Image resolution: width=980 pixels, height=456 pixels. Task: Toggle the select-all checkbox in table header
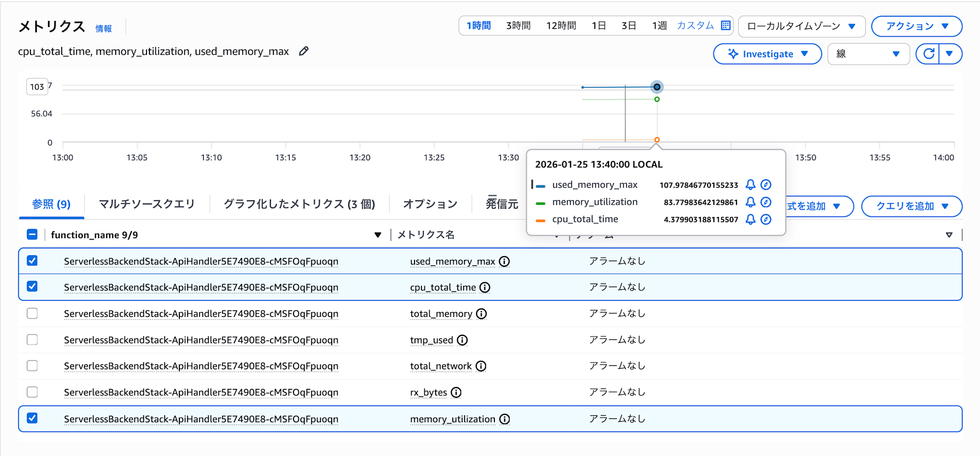32,235
